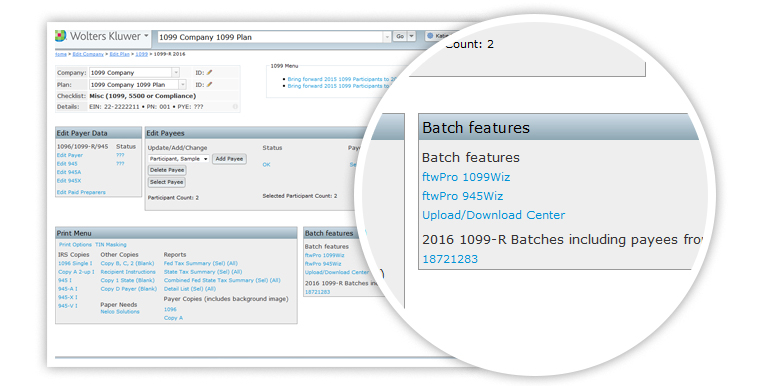Open the 945-A I link
This screenshot has height=386, width=768.
(68, 289)
